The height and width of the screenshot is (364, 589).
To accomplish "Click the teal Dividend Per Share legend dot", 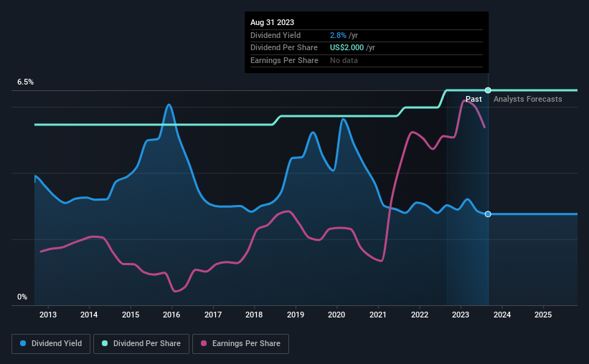I will point(105,343).
